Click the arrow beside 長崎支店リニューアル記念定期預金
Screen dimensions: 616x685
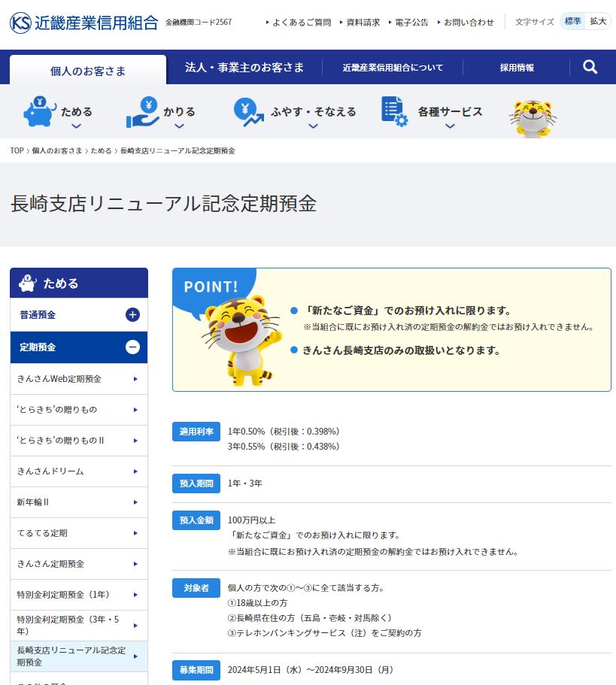(x=135, y=656)
